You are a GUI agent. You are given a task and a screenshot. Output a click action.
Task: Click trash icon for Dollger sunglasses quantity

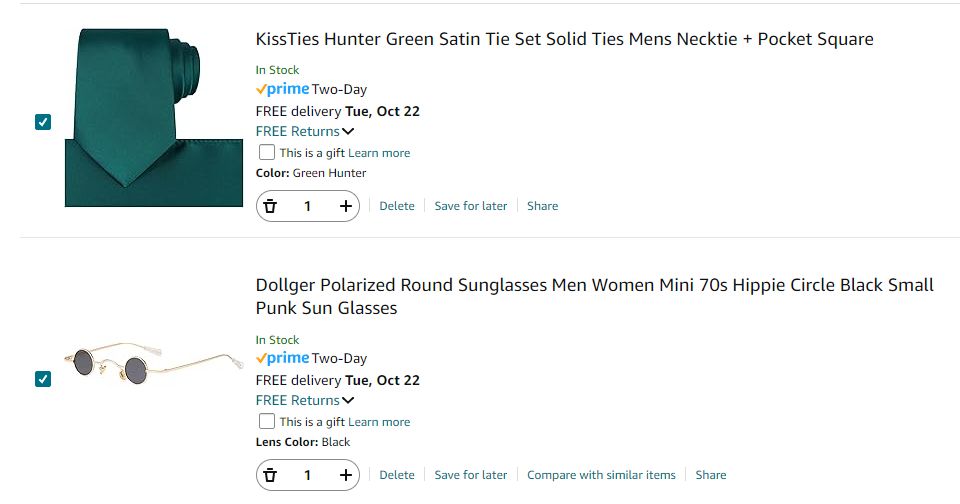[270, 475]
